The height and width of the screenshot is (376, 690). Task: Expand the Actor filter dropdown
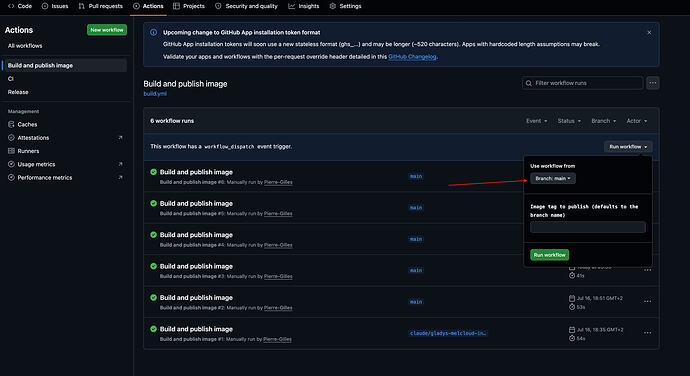(637, 121)
